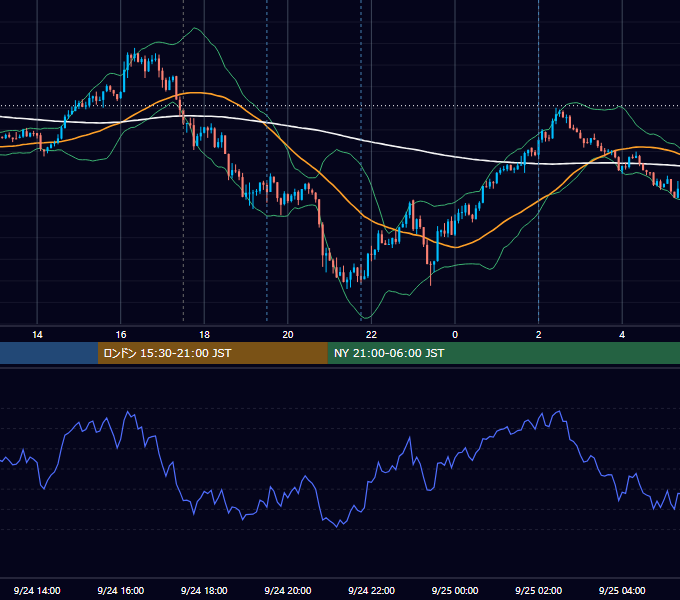Click the 9/24 20:00 date label

288,590
